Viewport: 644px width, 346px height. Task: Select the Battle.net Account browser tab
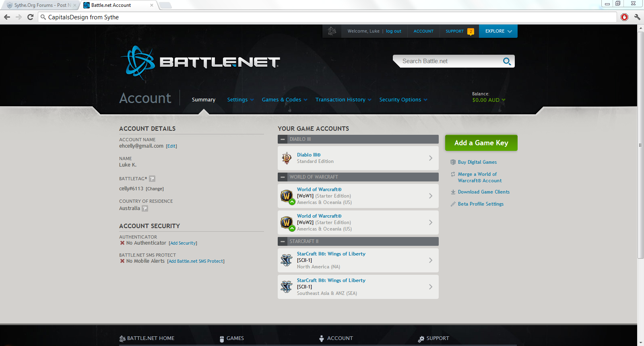119,5
